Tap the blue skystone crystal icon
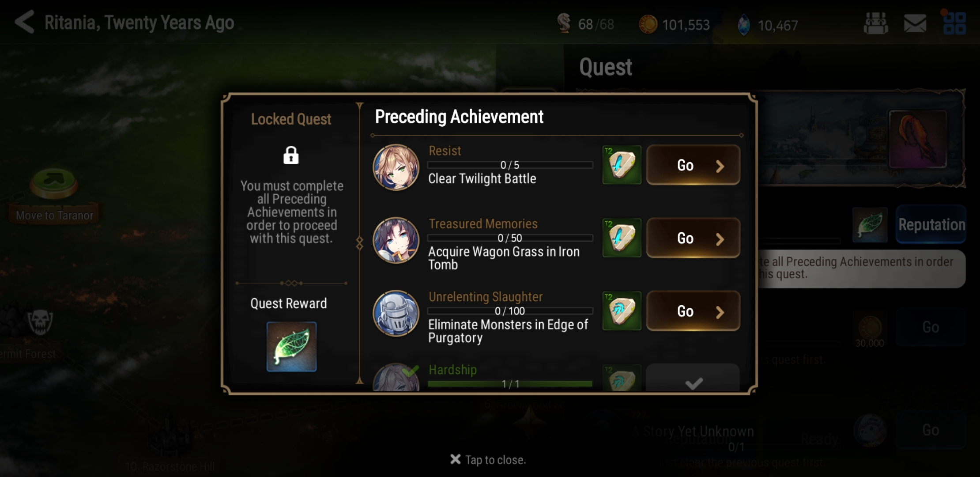Image resolution: width=980 pixels, height=477 pixels. coord(744,25)
